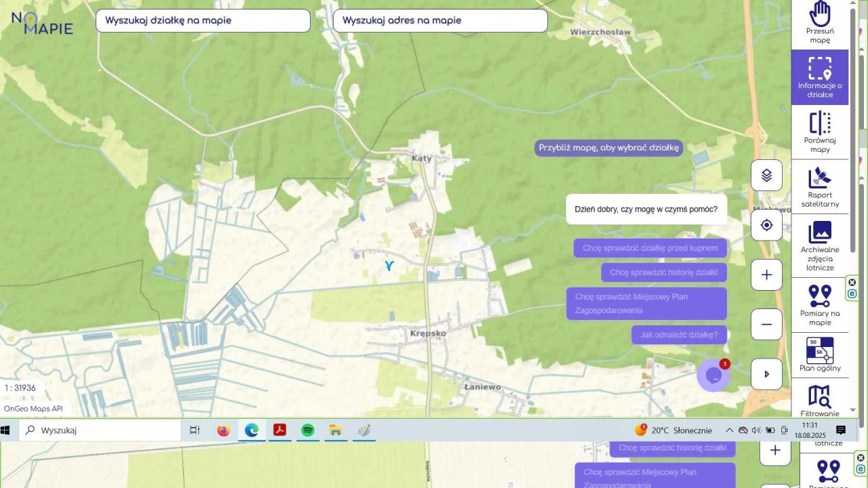This screenshot has height=488, width=868.
Task: Open the Filtrowanie map search tool
Action: pos(820,400)
